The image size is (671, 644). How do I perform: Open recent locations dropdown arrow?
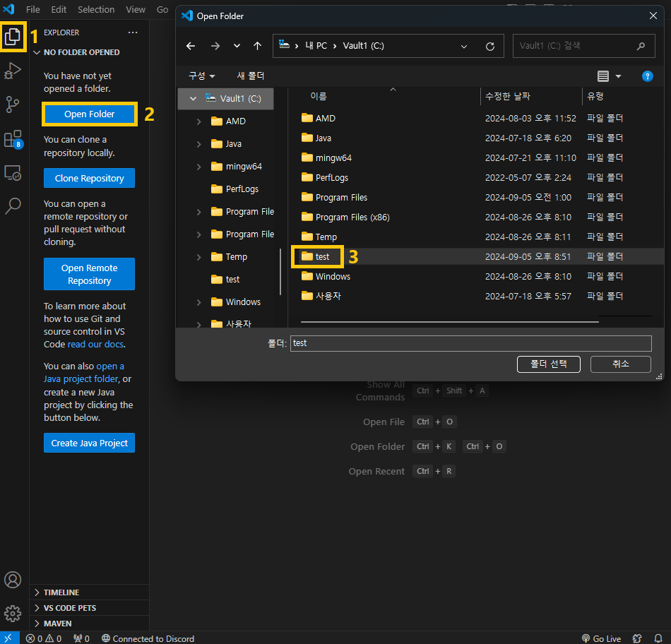(237, 46)
